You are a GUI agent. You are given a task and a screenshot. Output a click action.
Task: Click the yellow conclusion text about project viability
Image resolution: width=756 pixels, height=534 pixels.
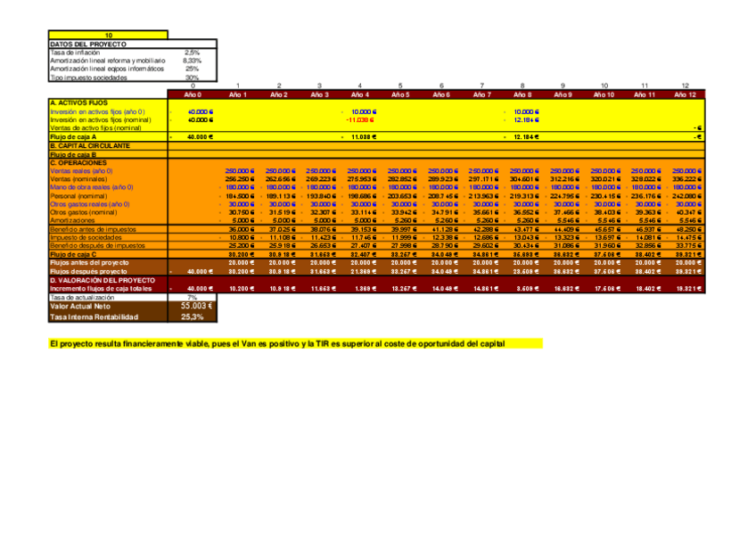coord(295,343)
